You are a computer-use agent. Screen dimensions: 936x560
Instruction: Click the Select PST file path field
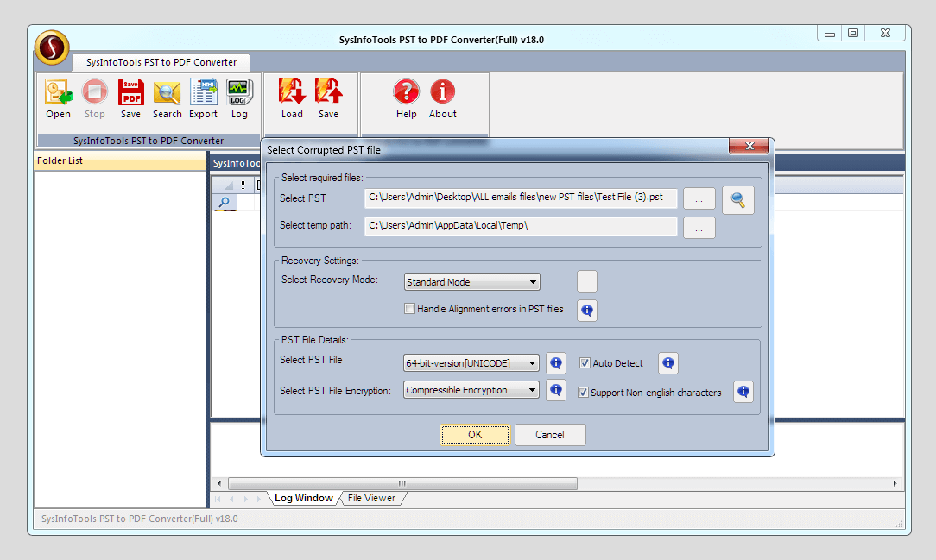coord(521,198)
